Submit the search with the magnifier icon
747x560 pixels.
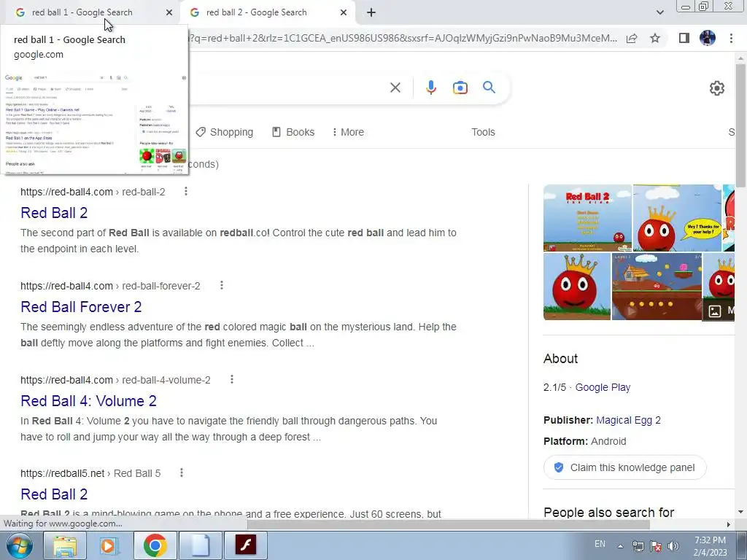(489, 87)
